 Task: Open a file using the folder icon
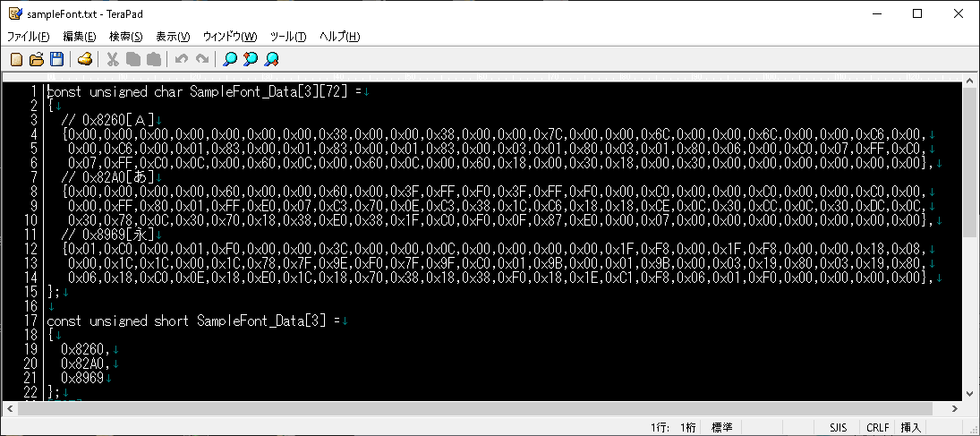37,59
